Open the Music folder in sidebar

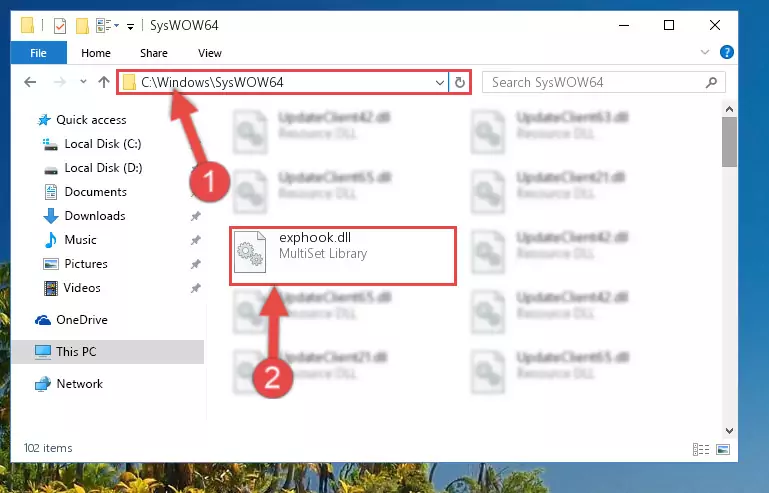pos(80,240)
